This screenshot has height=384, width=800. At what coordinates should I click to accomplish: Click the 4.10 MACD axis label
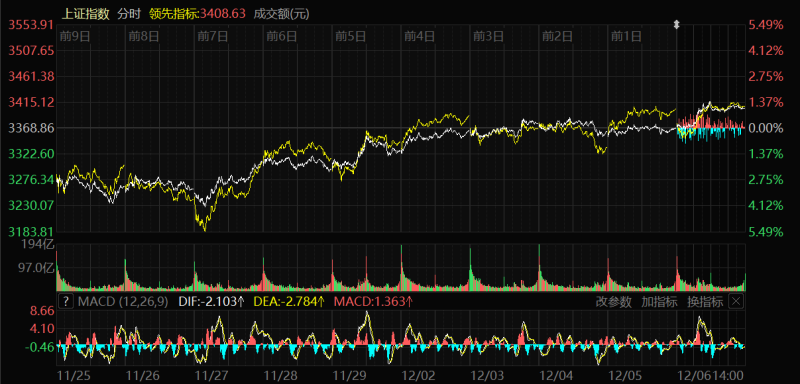42,329
